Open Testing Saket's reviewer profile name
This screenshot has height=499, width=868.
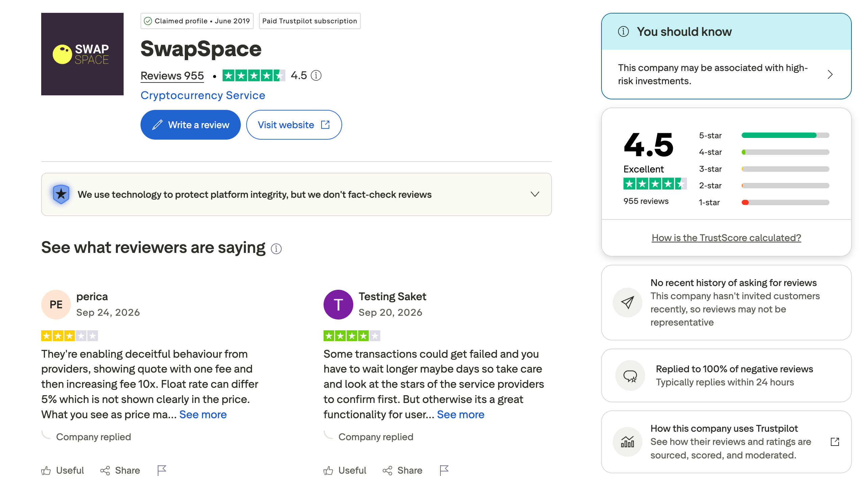392,296
